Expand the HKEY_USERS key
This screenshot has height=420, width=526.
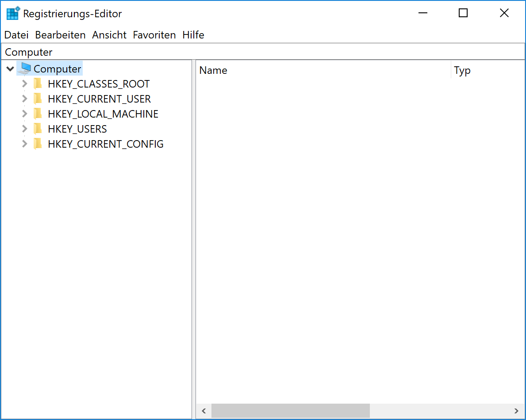point(25,129)
